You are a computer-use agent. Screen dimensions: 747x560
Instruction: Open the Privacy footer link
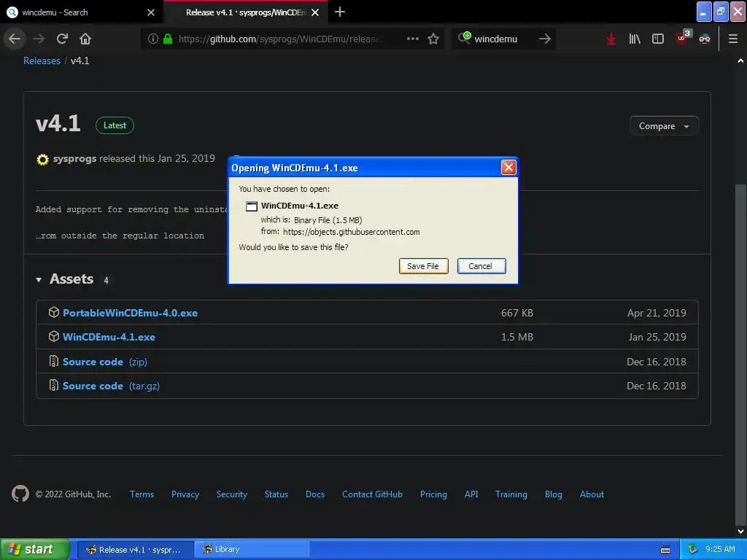pos(185,494)
